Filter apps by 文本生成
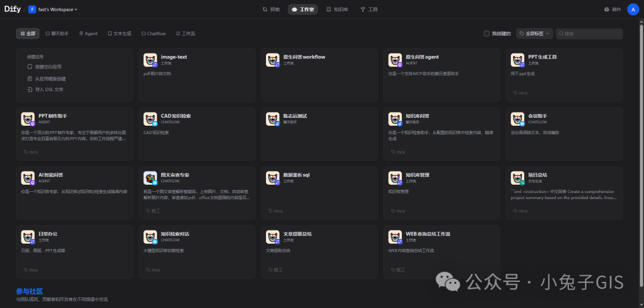 coord(119,33)
